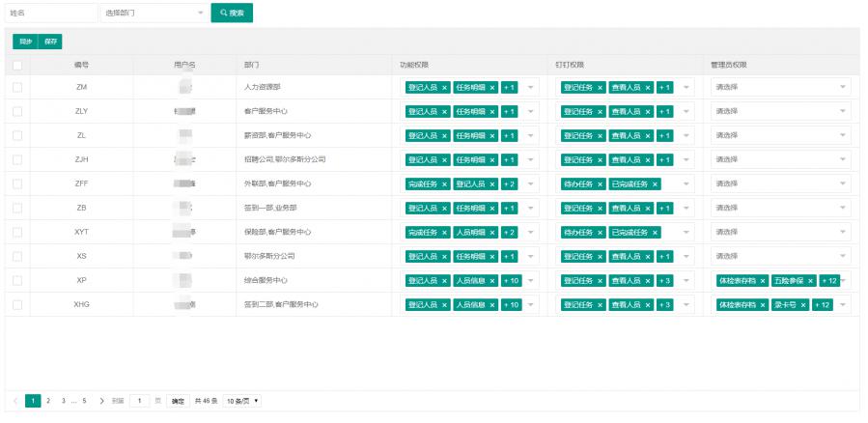868x423 pixels.
Task: Check the checkbox for row ZM
Action: [x=17, y=87]
